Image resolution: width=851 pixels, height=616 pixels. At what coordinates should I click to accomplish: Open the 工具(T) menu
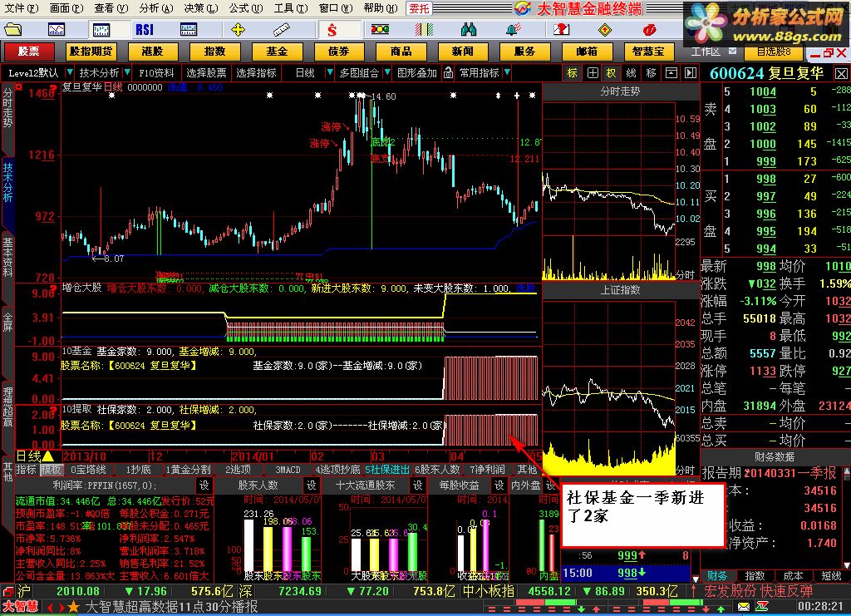pyautogui.click(x=290, y=8)
